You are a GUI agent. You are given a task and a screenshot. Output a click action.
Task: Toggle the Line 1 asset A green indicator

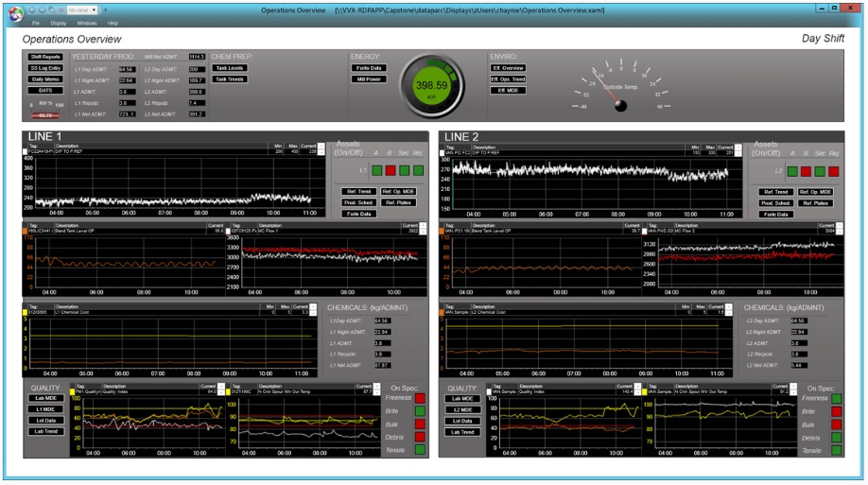click(377, 170)
